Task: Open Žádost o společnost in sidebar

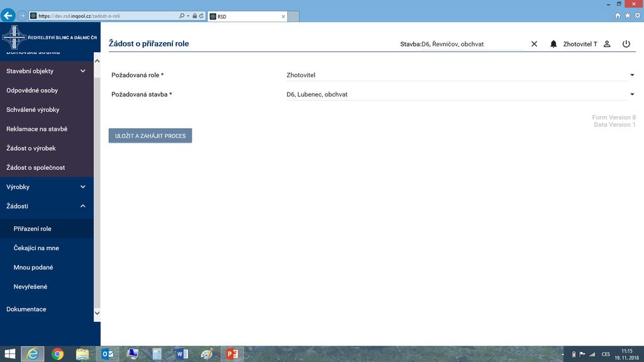Action: coord(47,167)
